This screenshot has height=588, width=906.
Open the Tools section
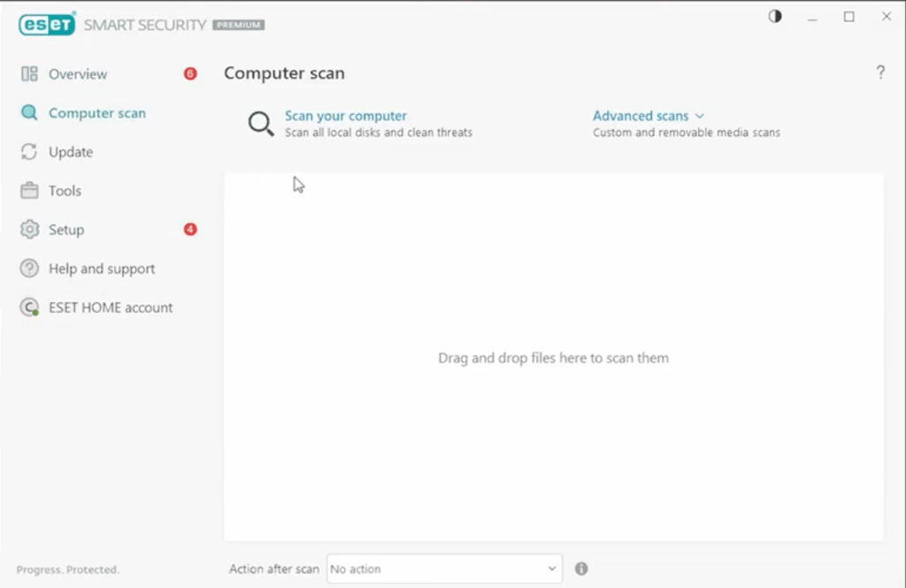pos(65,191)
